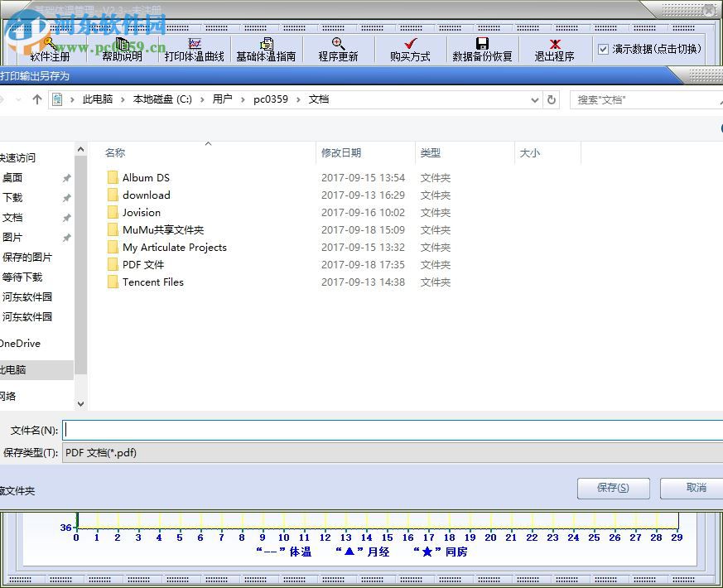Open 文档 in quick access sidebar
The image size is (723, 588).
pyautogui.click(x=12, y=217)
